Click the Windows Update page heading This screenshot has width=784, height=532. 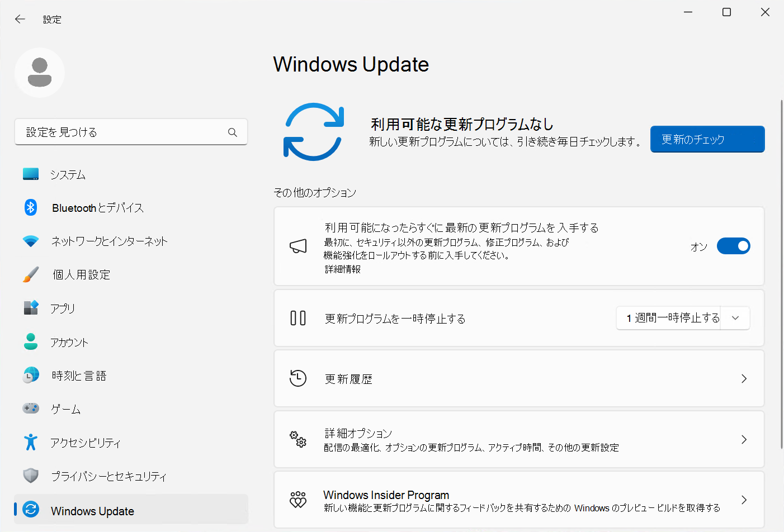tap(351, 65)
